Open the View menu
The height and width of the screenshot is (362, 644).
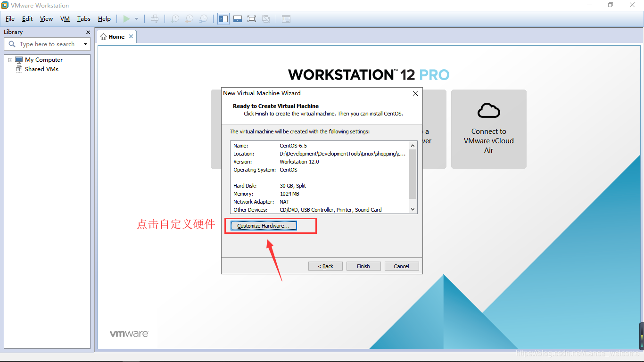46,19
